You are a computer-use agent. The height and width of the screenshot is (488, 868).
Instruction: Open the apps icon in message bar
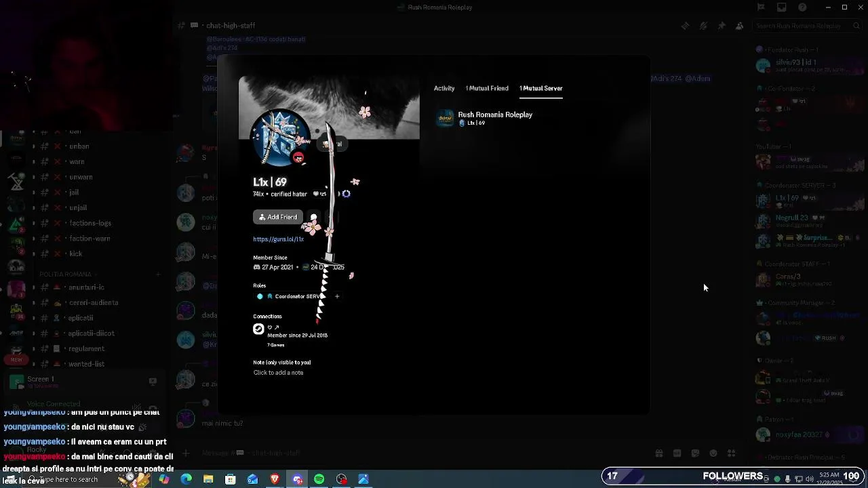[731, 453]
